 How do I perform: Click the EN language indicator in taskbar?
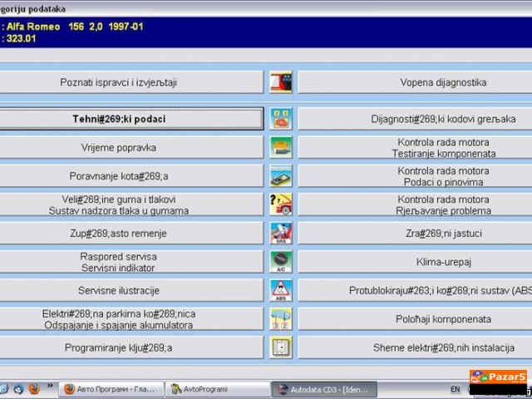tap(455, 389)
